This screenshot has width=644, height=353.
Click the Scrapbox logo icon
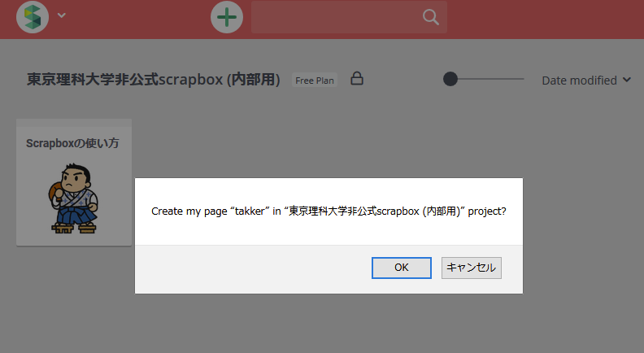point(33,17)
